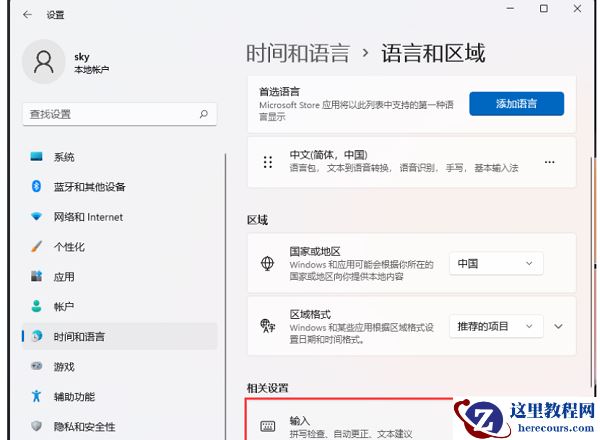Click the 个性化 paintbrush icon
Viewport: 600px width, 440px height.
[x=36, y=246]
